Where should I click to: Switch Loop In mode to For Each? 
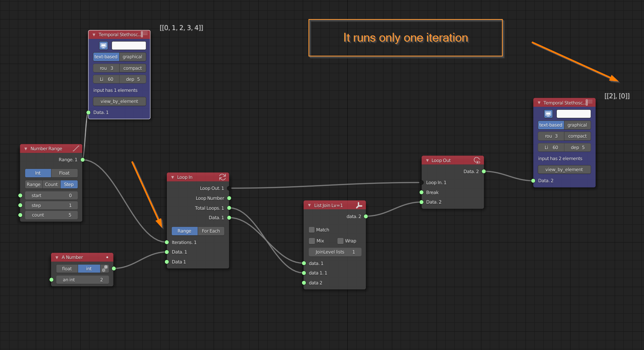211,231
